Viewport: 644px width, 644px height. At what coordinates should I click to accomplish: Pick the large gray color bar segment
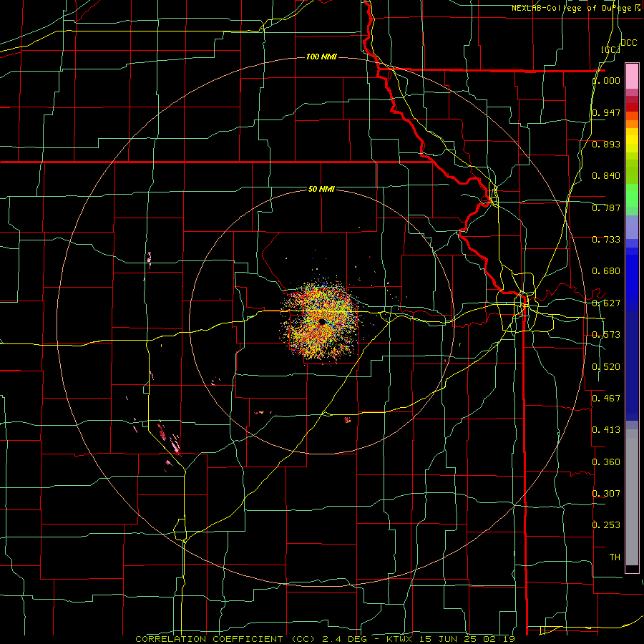632,497
